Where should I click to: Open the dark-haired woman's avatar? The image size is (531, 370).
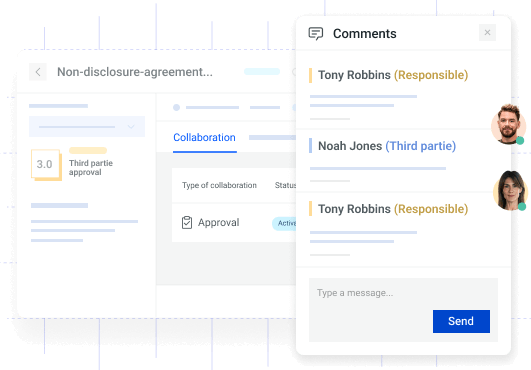[510, 191]
